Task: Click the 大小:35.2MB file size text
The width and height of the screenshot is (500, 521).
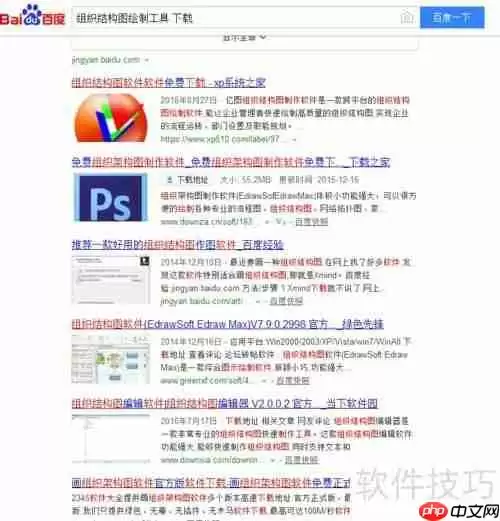Action: click(x=246, y=181)
